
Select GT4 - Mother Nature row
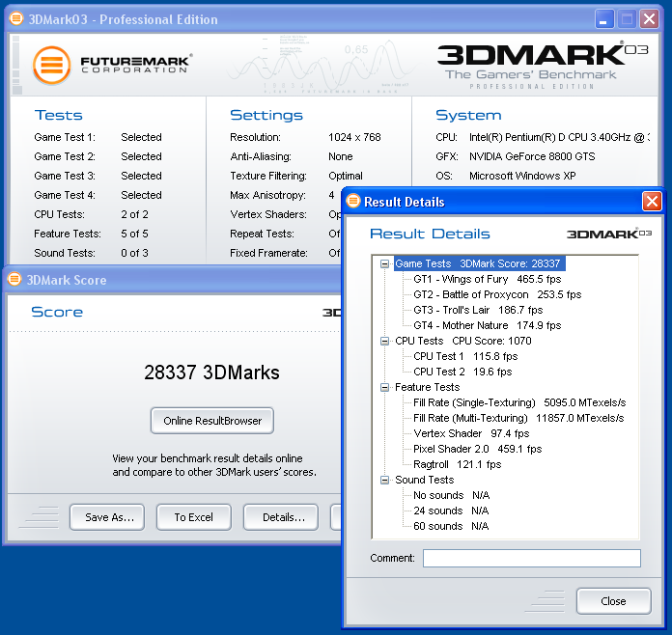(x=488, y=325)
